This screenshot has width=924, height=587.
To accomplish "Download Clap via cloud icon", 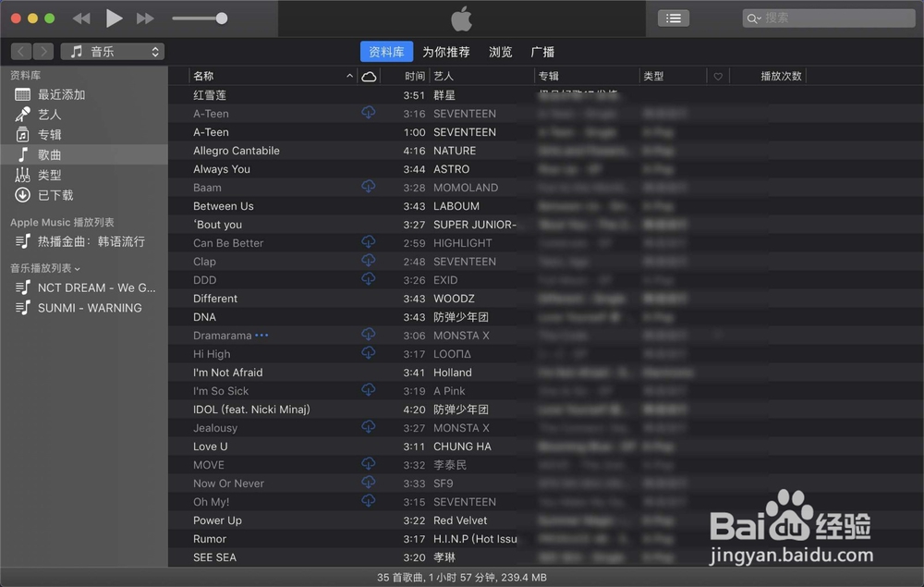I will point(369,260).
